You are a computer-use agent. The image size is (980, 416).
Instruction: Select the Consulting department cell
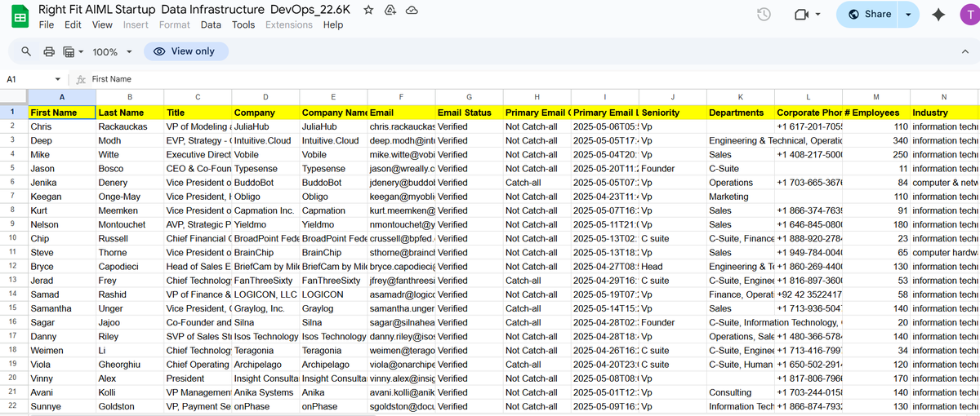(x=740, y=392)
